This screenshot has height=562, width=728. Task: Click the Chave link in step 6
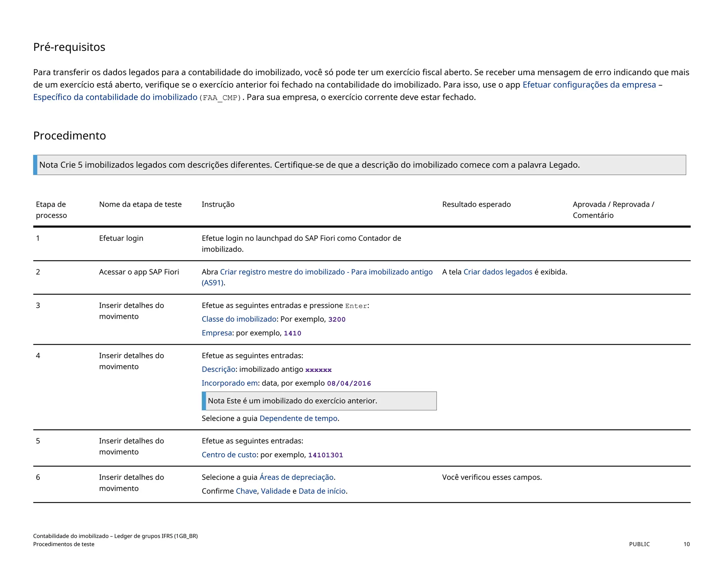246,491
